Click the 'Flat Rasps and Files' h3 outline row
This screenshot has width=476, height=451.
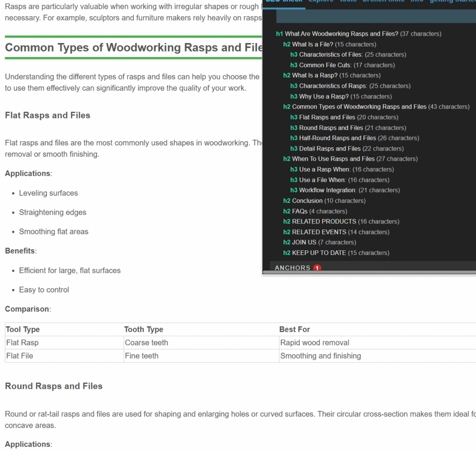click(x=344, y=118)
